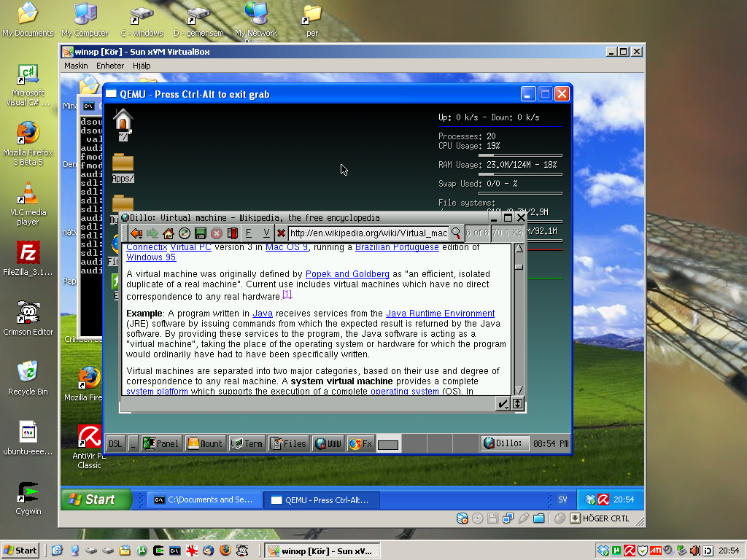Image resolution: width=747 pixels, height=560 pixels.
Task: Click Mount in DSL taskbar
Action: click(x=205, y=444)
